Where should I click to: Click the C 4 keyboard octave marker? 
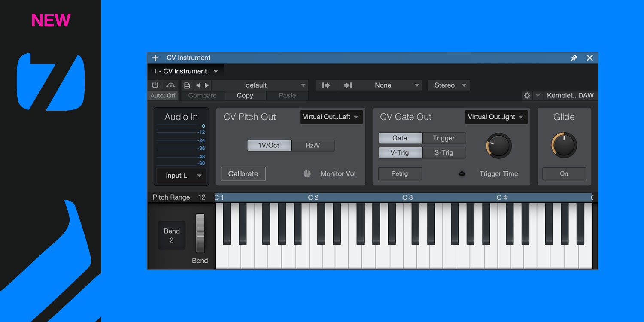click(x=502, y=197)
